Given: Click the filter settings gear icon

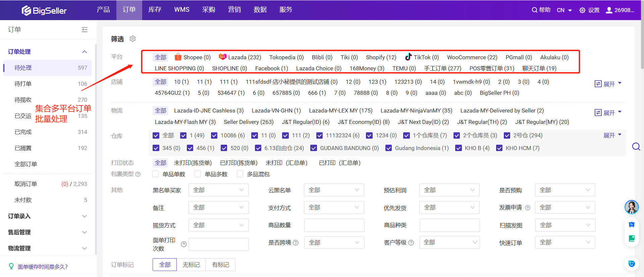Looking at the screenshot, I should [132, 39].
